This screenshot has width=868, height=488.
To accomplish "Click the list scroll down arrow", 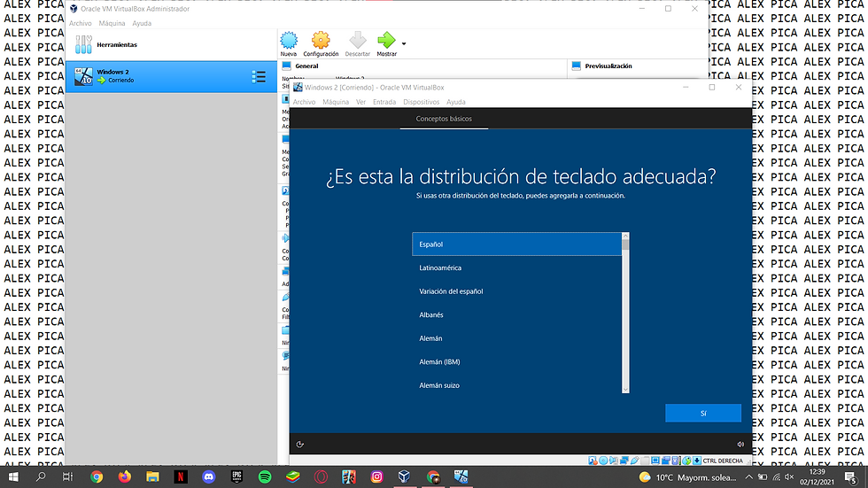I will tap(625, 390).
